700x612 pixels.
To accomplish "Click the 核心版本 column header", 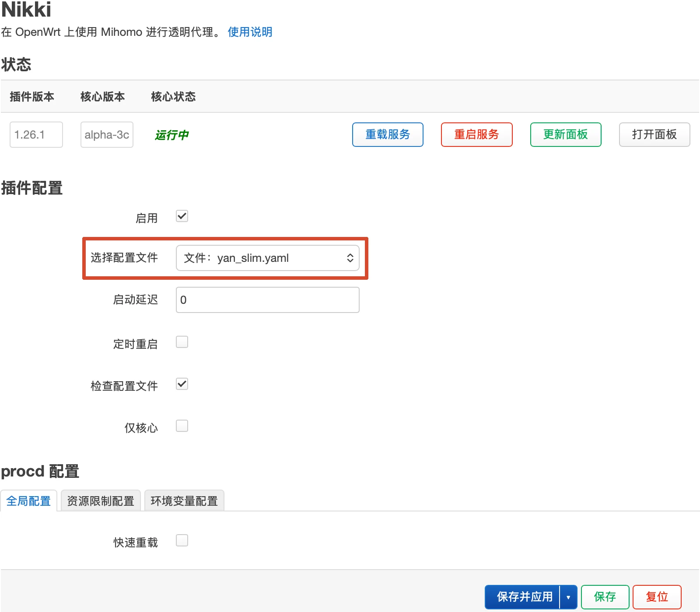I will (103, 97).
